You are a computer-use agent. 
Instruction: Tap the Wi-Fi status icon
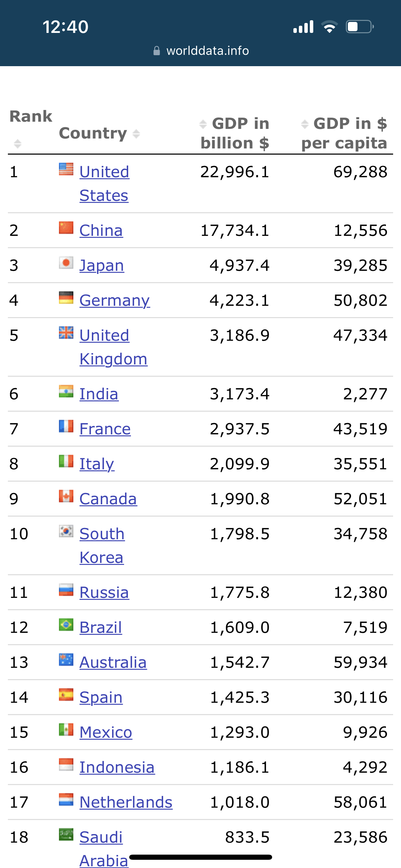[x=329, y=27]
